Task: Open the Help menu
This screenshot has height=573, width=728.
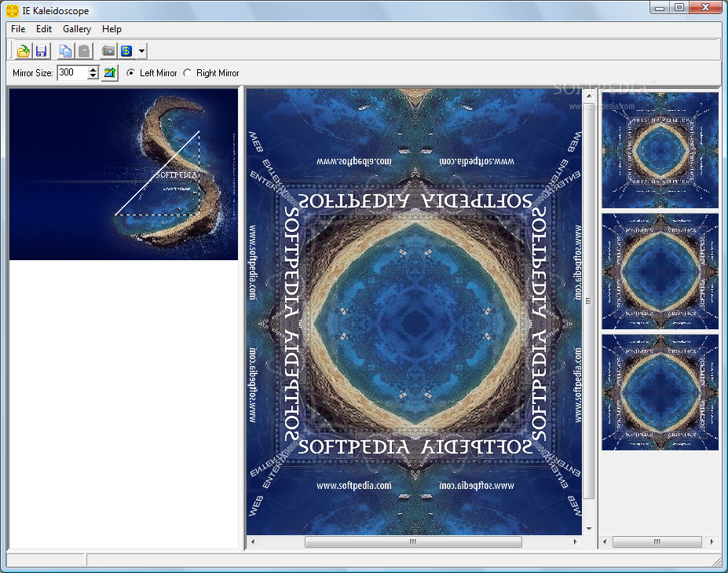Action: 112,29
